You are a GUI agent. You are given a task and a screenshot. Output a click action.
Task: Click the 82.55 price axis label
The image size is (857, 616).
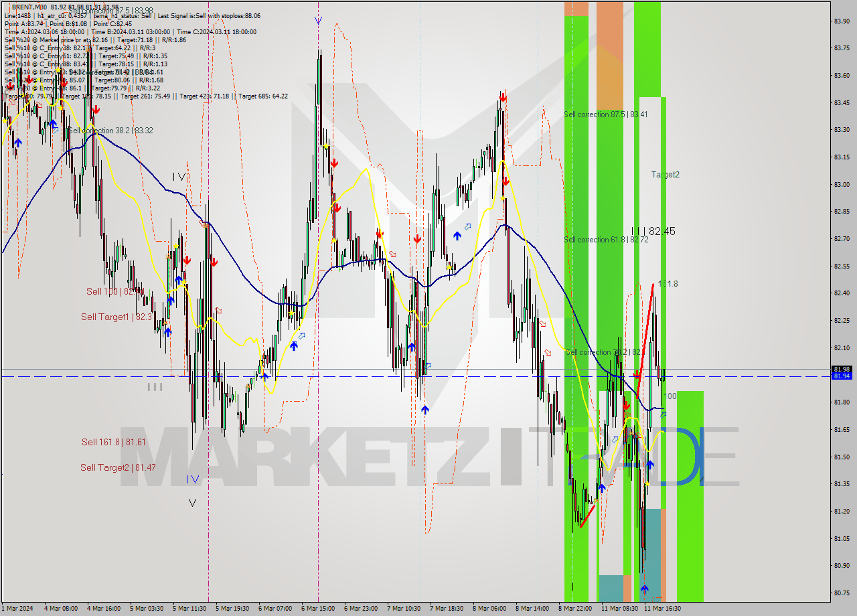[842, 266]
